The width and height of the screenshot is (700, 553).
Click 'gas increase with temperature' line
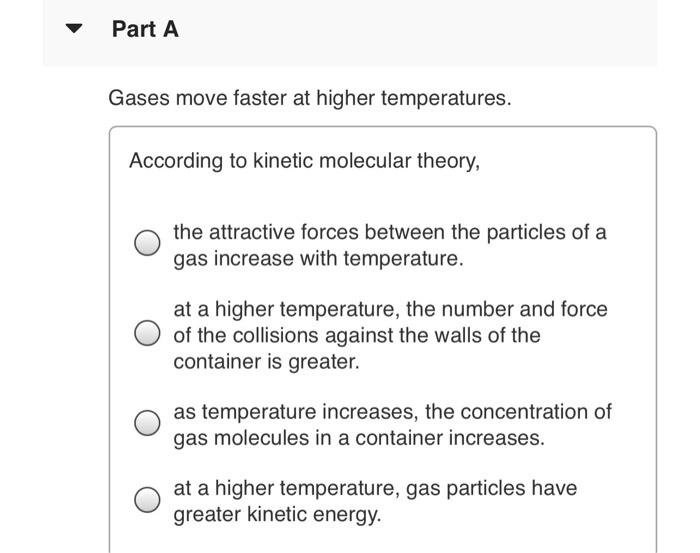point(318,258)
